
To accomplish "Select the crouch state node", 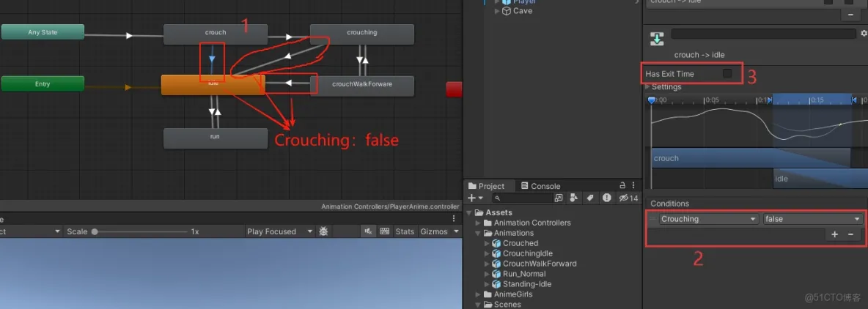I will 216,34.
